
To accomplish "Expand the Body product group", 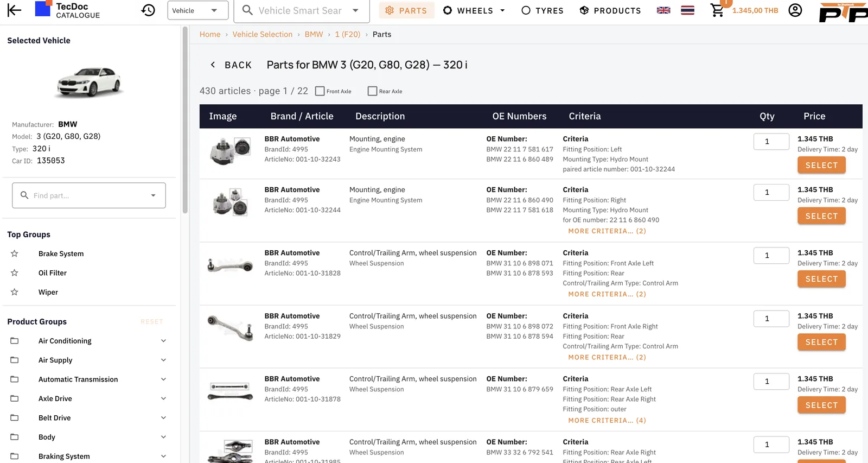I will point(163,437).
